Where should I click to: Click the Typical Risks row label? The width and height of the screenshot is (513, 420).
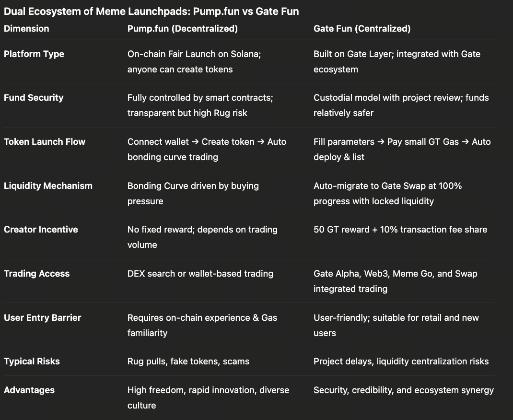click(32, 362)
